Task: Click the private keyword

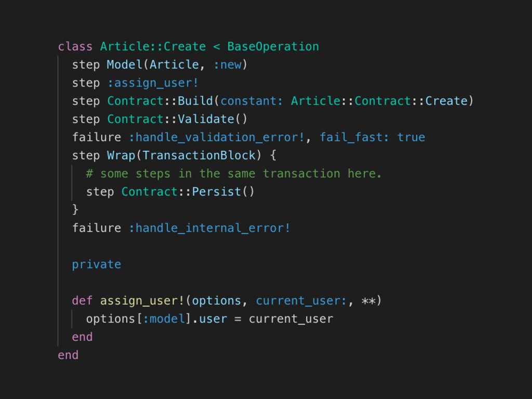Action: [96, 264]
